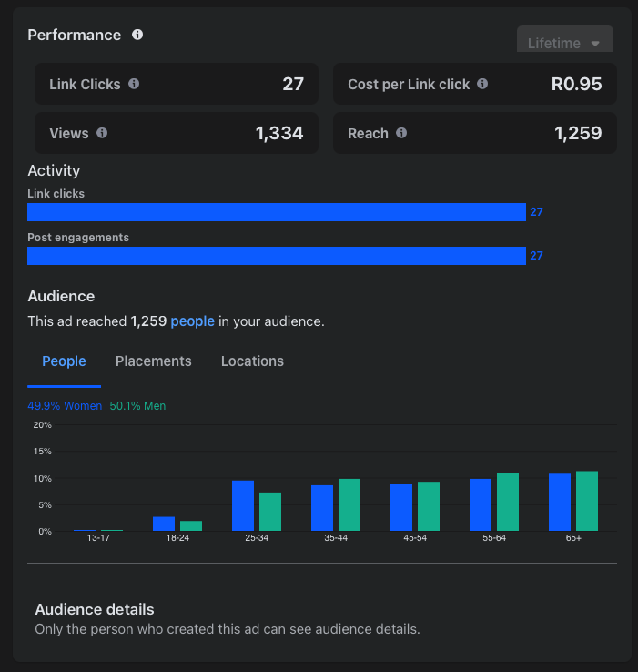Click the blue women bar for 25-34
This screenshot has width=638, height=672.
click(x=243, y=505)
